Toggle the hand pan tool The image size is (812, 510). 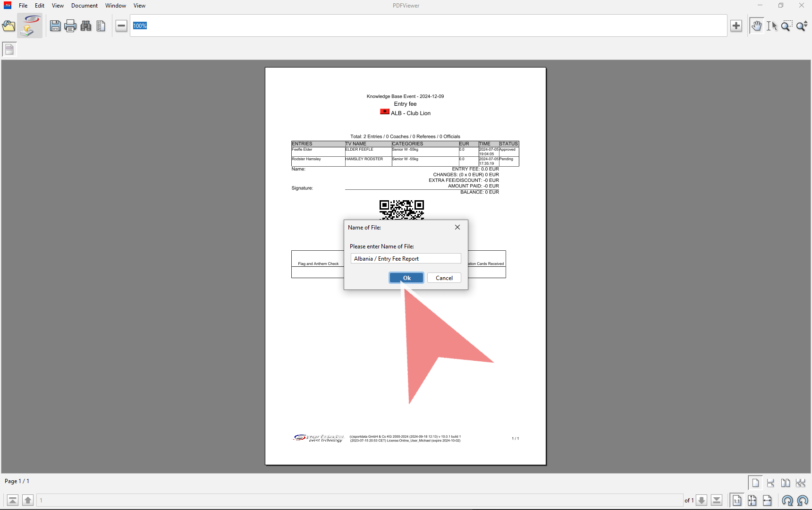coord(756,26)
